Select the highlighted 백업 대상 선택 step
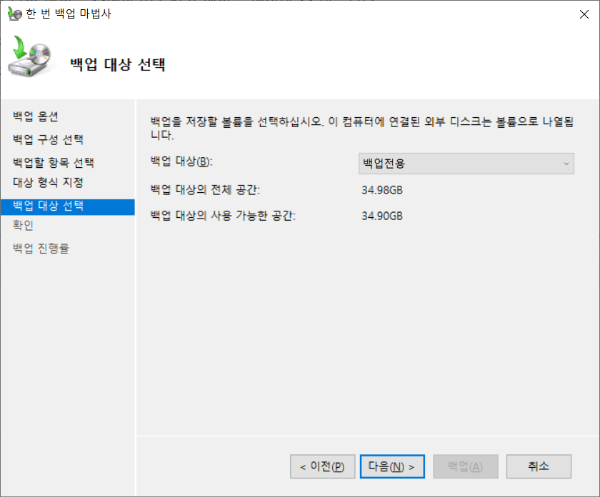Viewport: 600px width, 497px height. 68,206
